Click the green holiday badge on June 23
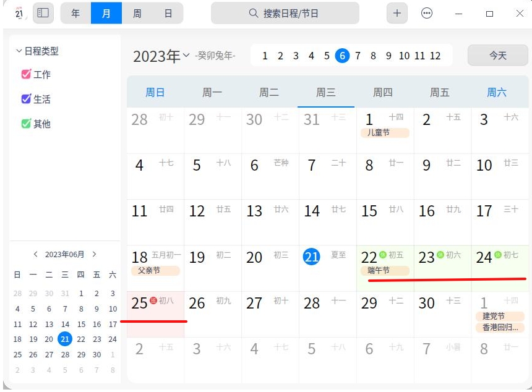This screenshot has width=532, height=392. pos(440,255)
